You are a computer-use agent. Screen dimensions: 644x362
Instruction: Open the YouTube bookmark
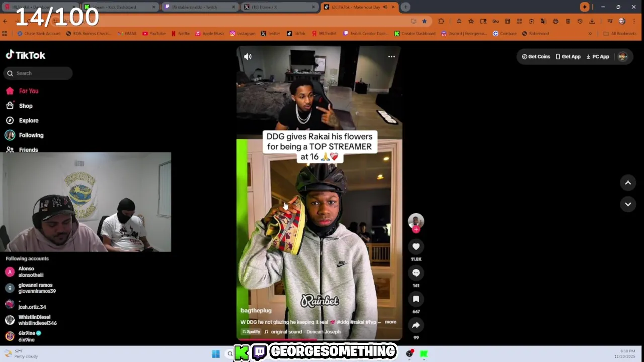pos(154,34)
